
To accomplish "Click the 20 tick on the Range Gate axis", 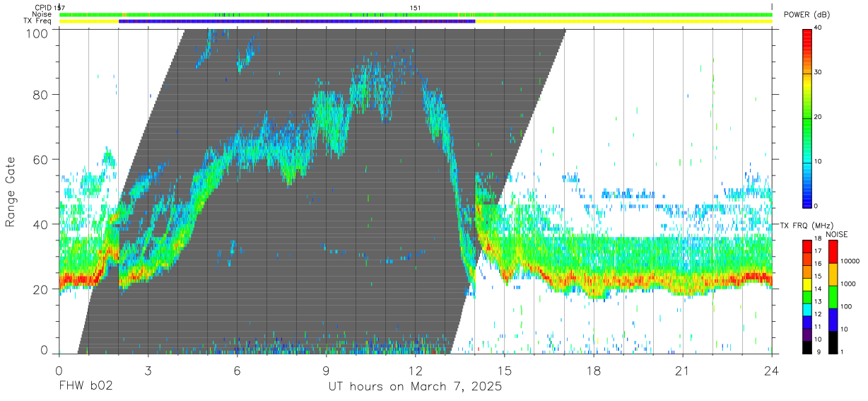I will click(42, 289).
